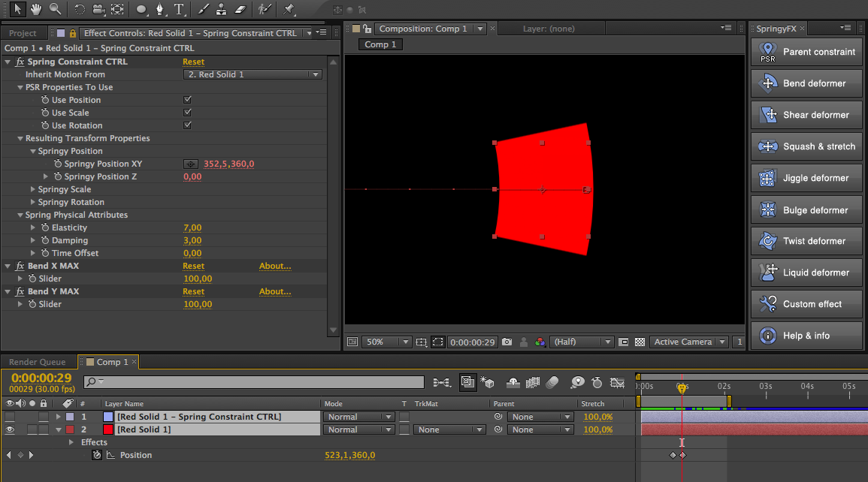This screenshot has height=482, width=868.
Task: Show Spring Constraint CTRL layer visibility
Action: tap(10, 417)
